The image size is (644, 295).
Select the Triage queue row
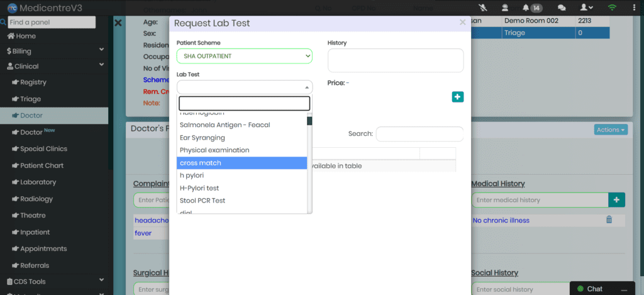coord(540,33)
